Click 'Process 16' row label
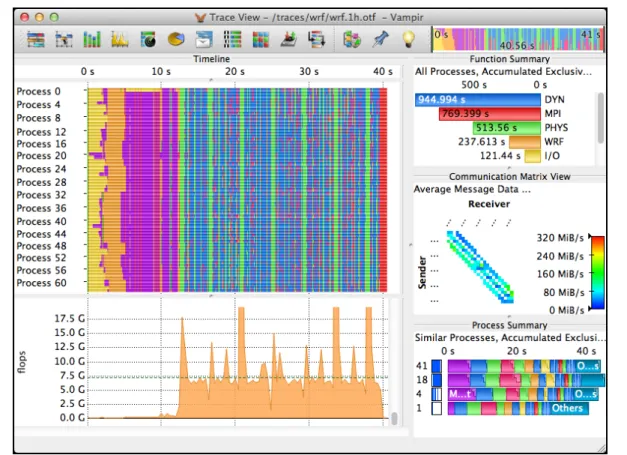Screen dimensions: 627x455 (41, 144)
